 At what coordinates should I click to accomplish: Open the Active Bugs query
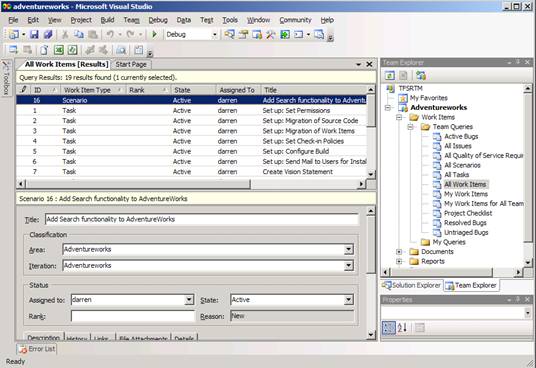[x=461, y=136]
